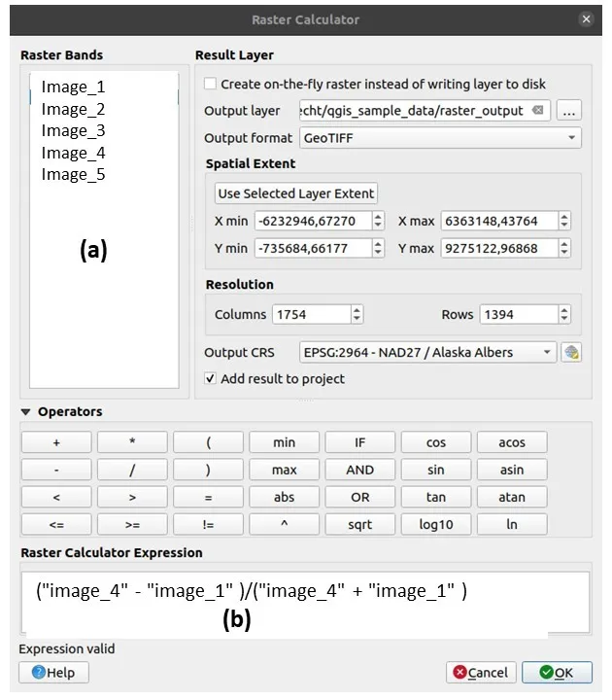Click the Help button
This screenshot has height=700, width=612.
click(x=53, y=672)
